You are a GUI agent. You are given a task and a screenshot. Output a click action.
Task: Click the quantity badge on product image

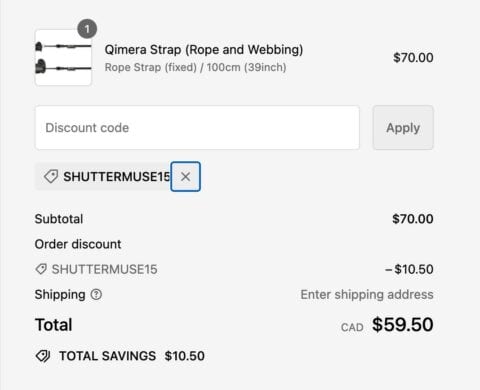click(87, 29)
